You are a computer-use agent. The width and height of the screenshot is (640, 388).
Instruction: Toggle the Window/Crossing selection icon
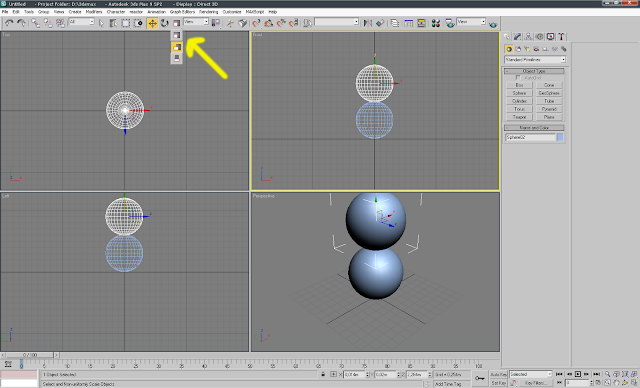[x=138, y=23]
